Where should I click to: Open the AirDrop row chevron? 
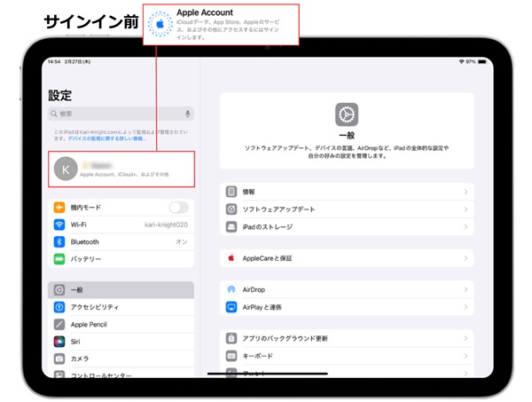click(465, 289)
